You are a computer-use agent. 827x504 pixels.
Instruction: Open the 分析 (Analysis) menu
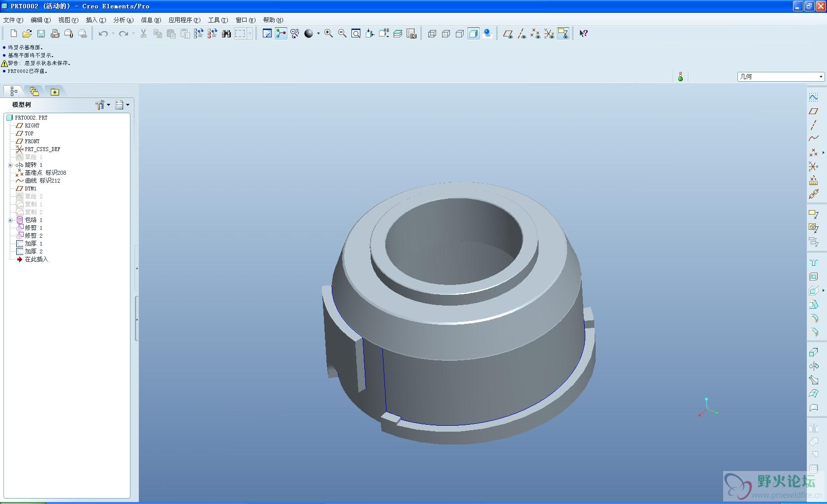124,20
